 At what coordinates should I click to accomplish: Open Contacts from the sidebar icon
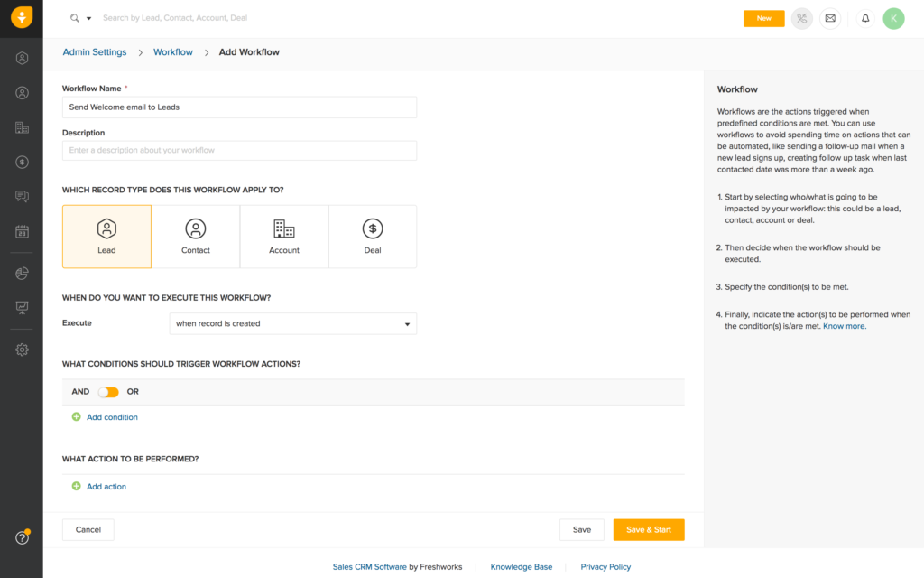[x=22, y=93]
